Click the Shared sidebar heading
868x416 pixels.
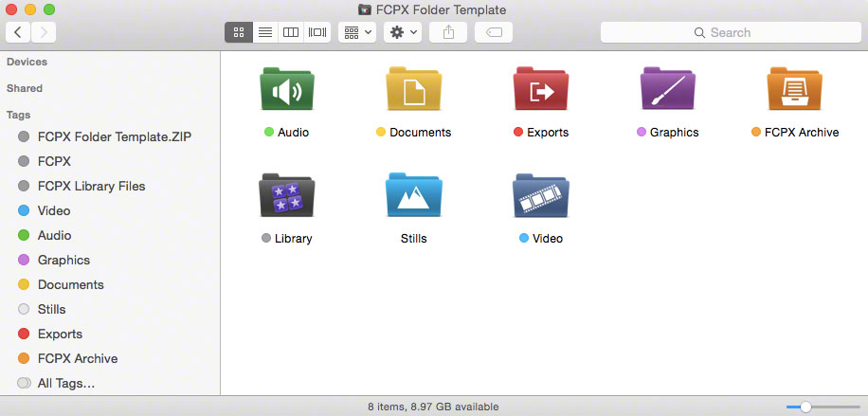pos(25,88)
